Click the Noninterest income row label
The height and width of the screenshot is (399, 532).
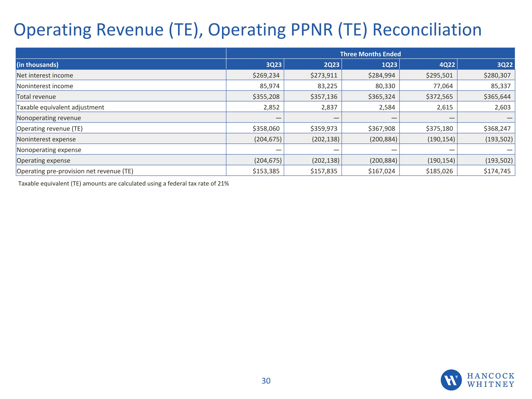(x=45, y=86)
